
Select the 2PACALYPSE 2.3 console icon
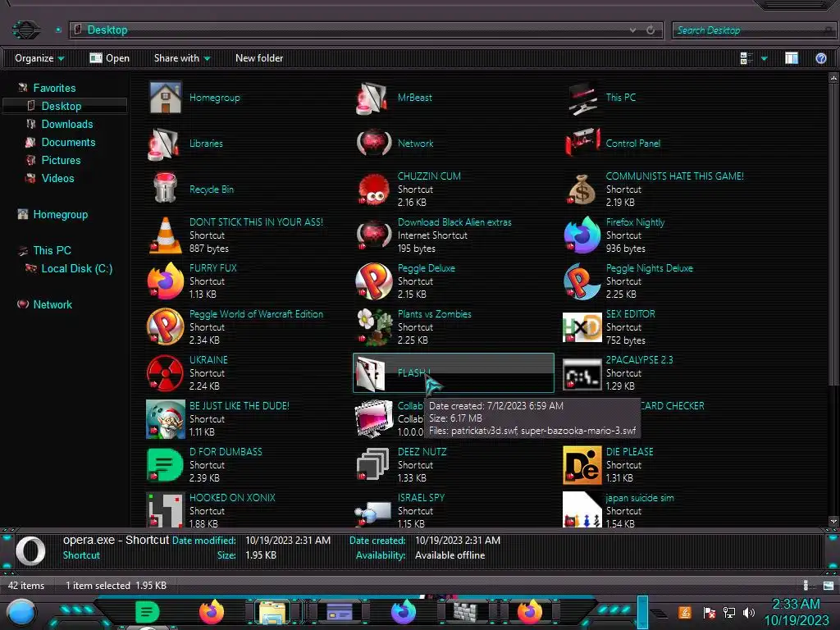[582, 373]
